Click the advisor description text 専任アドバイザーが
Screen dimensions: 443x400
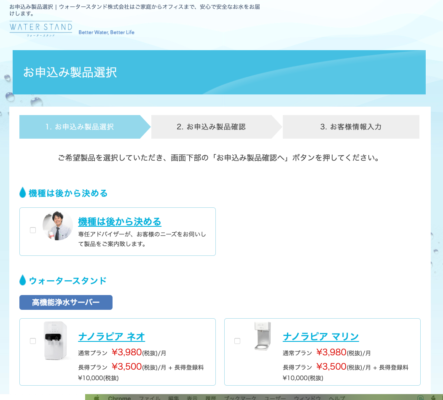(x=142, y=239)
